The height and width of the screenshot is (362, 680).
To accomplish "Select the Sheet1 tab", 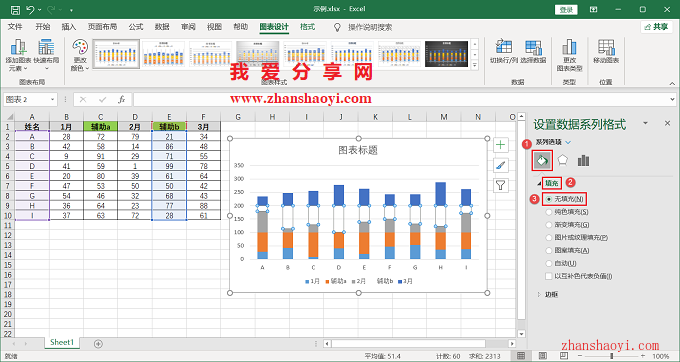I will 62,342.
